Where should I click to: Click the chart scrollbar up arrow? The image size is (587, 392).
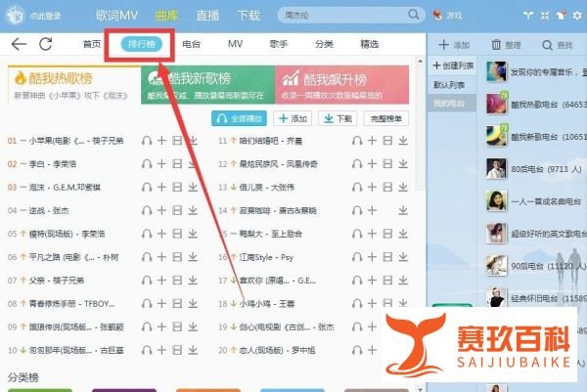[x=420, y=61]
